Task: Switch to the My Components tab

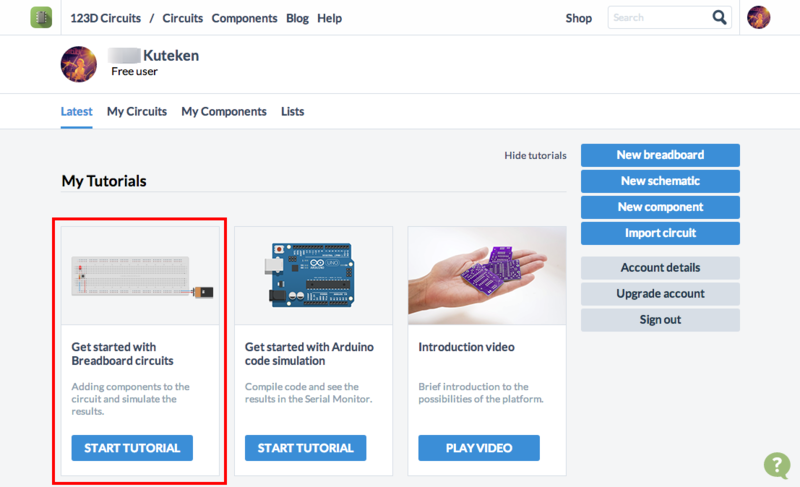Action: click(224, 111)
